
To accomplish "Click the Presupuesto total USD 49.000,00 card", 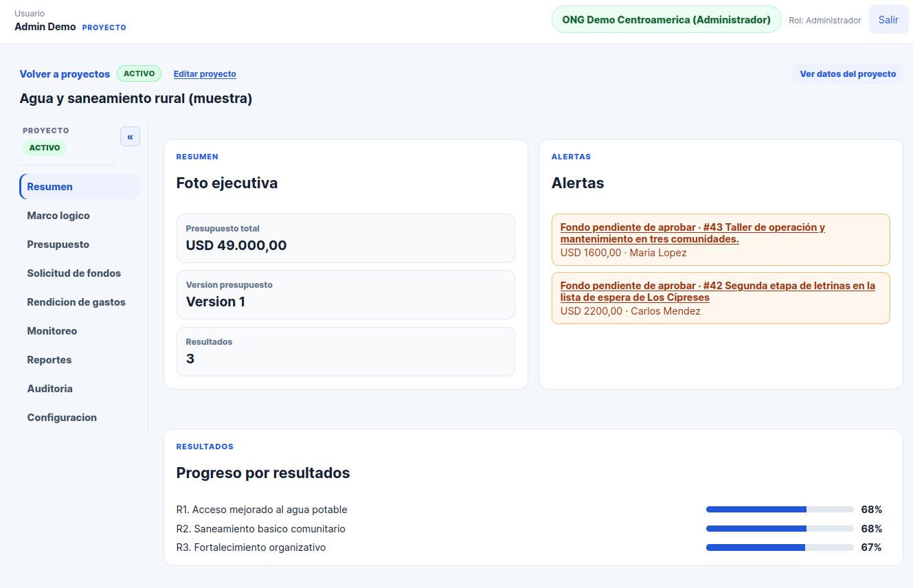I will point(346,238).
